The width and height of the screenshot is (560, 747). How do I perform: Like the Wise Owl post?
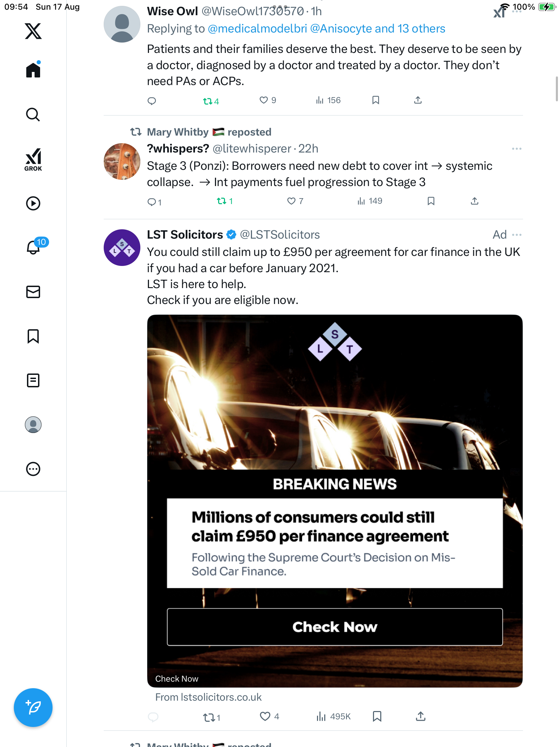264,100
